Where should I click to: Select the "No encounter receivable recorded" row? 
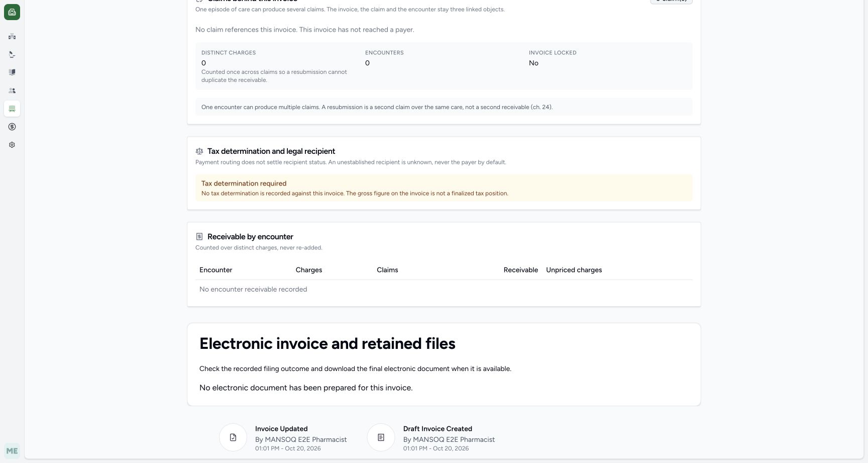coord(444,290)
